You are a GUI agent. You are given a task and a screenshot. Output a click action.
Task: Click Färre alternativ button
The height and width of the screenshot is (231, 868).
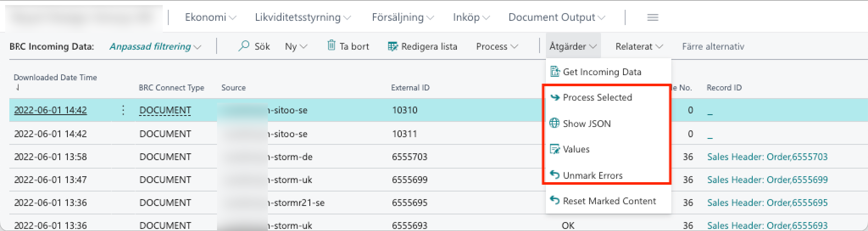point(713,47)
